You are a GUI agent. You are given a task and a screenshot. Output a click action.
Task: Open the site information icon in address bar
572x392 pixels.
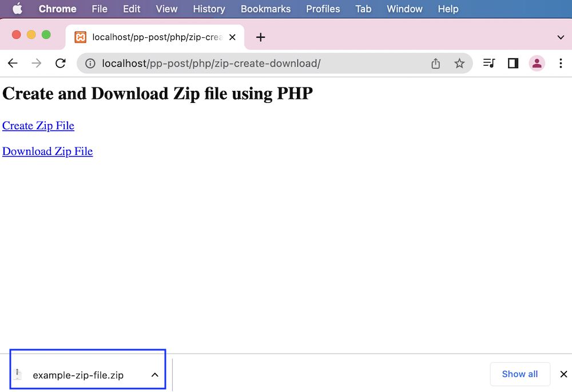[90, 63]
